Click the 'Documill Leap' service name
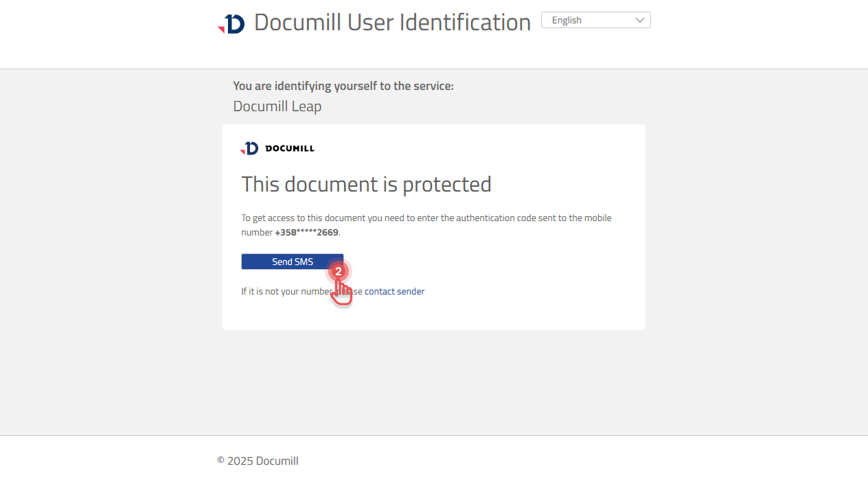 (x=277, y=106)
